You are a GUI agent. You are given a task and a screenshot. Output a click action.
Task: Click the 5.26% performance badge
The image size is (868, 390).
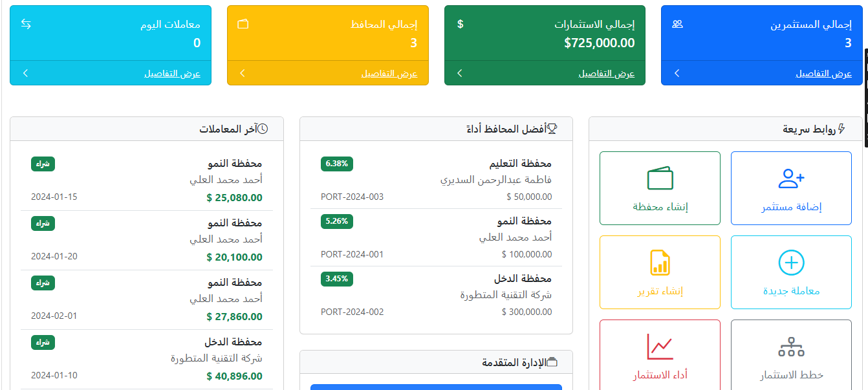(337, 221)
